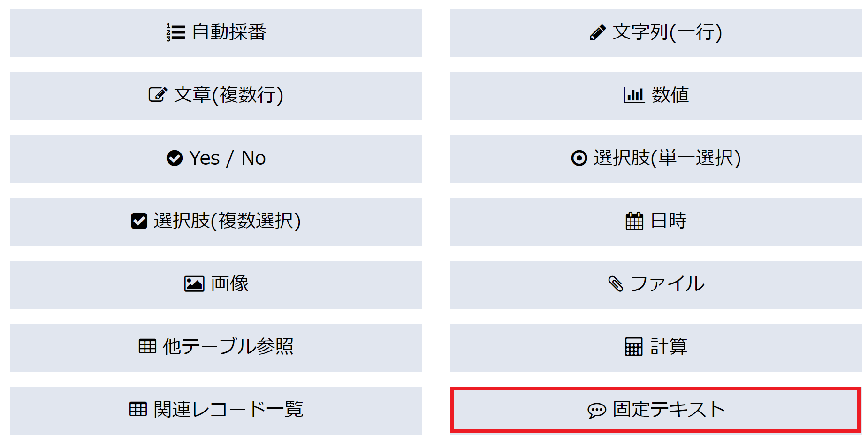
Task: Click the picture icon beside 画像
Action: coord(194,284)
